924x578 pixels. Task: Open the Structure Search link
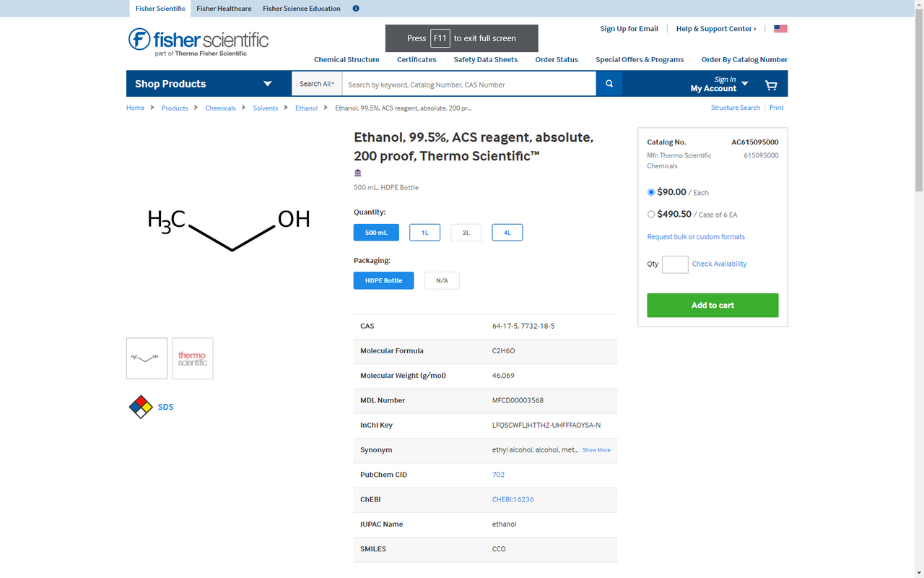[x=736, y=108]
